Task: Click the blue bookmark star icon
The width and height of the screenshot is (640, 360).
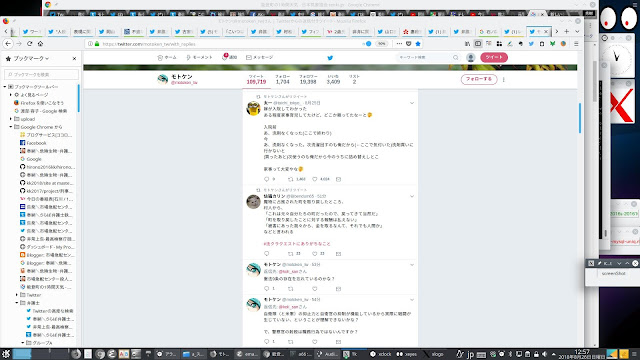Action: (x=418, y=44)
